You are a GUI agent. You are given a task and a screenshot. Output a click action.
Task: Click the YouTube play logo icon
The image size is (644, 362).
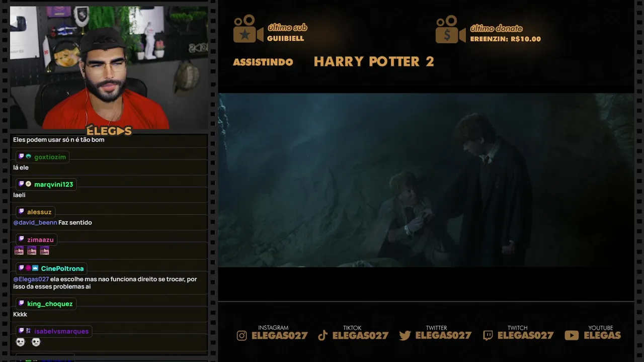tap(572, 335)
